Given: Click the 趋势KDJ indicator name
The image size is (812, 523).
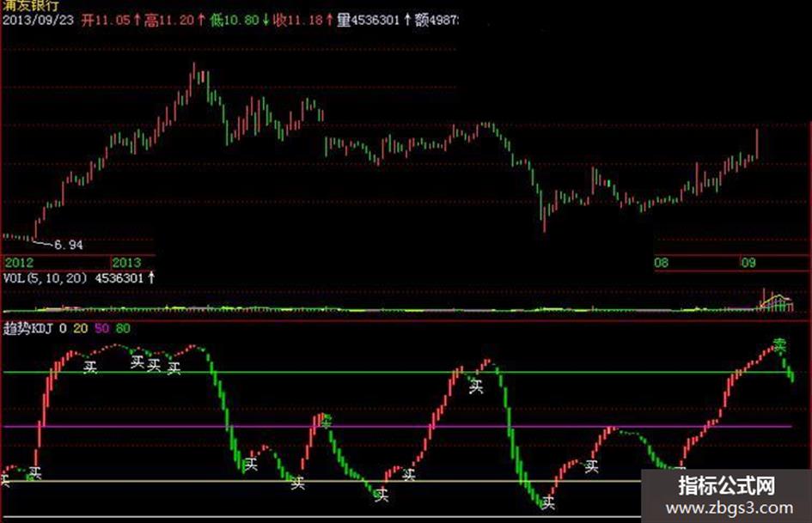Looking at the screenshot, I should click(x=28, y=328).
